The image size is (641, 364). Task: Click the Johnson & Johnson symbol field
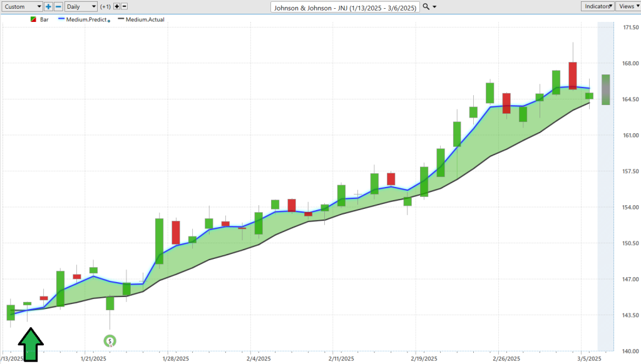345,8
